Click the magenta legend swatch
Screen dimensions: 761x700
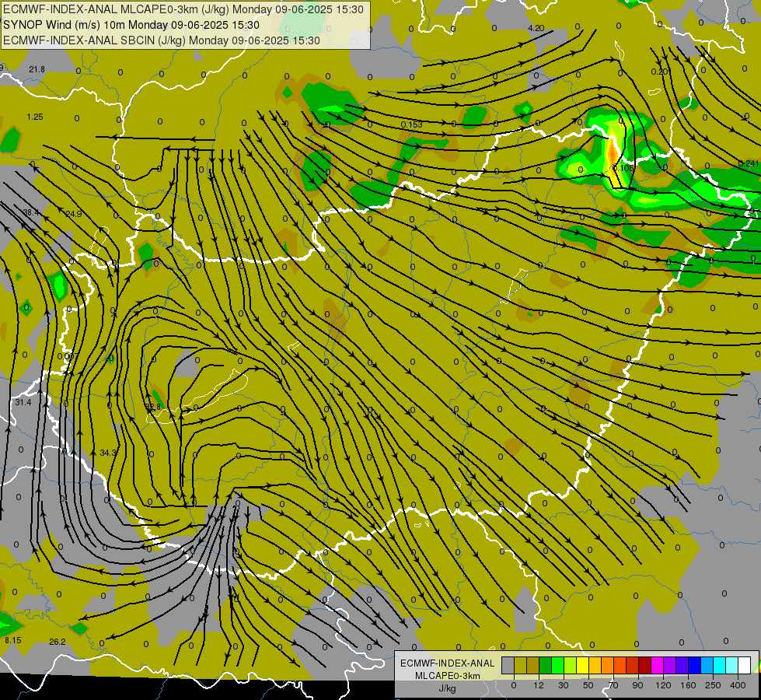658,665
